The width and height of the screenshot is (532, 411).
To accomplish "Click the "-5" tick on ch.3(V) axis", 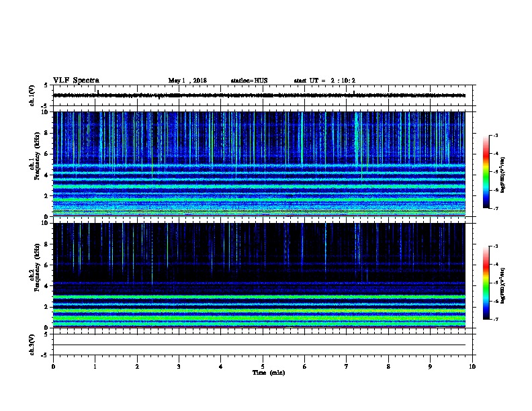I will [45, 355].
